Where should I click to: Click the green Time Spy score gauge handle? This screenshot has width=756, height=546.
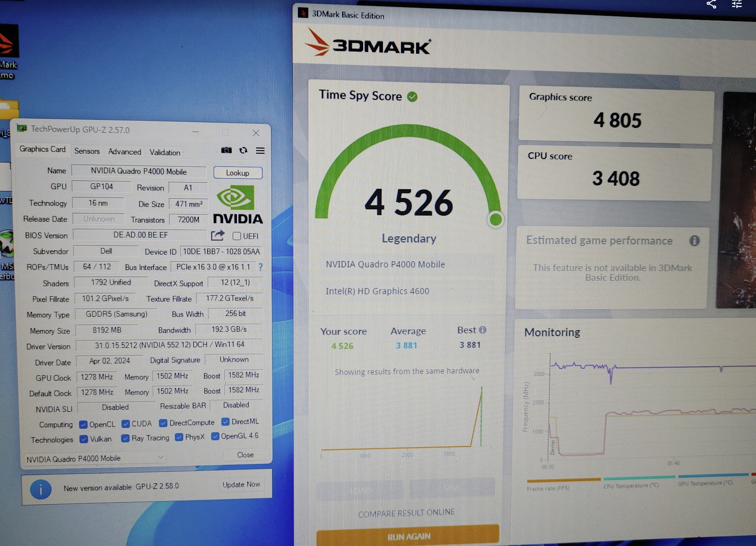point(496,220)
